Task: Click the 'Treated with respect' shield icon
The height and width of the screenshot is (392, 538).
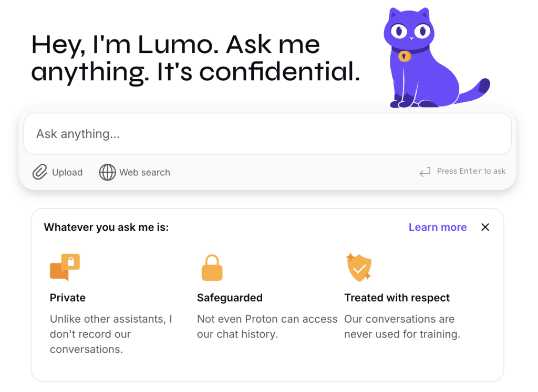Action: pos(359,267)
